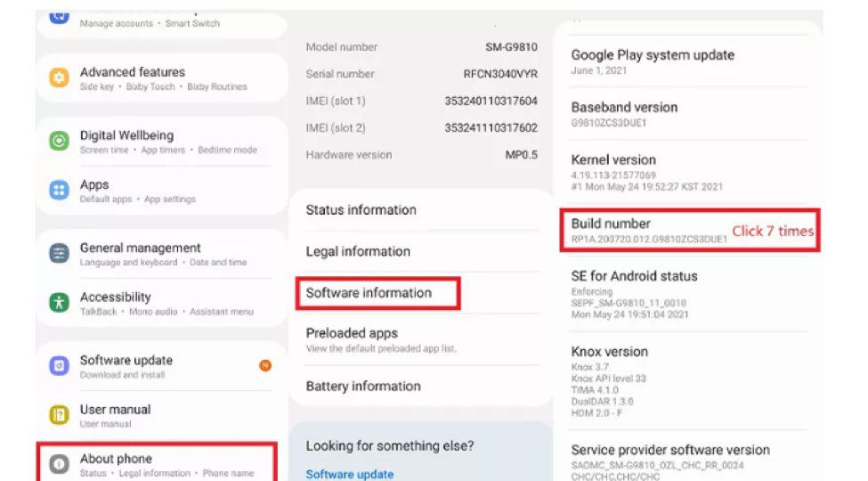
Task: Tap the User manual yellow icon
Action: pyautogui.click(x=60, y=414)
